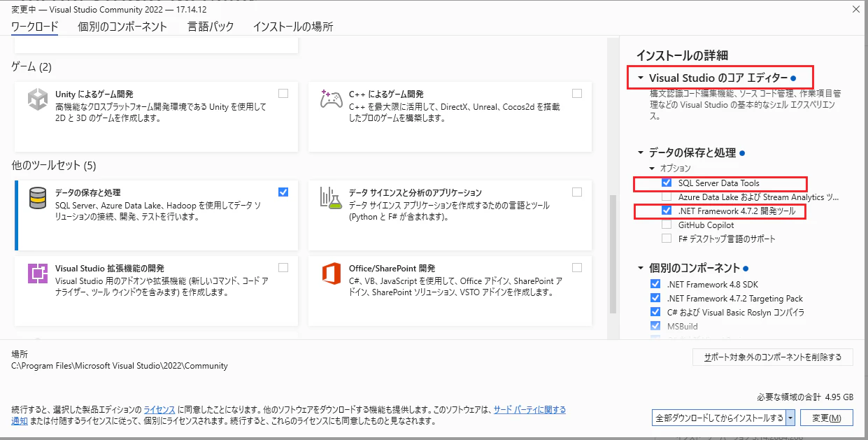Collapse 個別のコンポーネント details section
Screen dimensions: 868x440
point(641,268)
